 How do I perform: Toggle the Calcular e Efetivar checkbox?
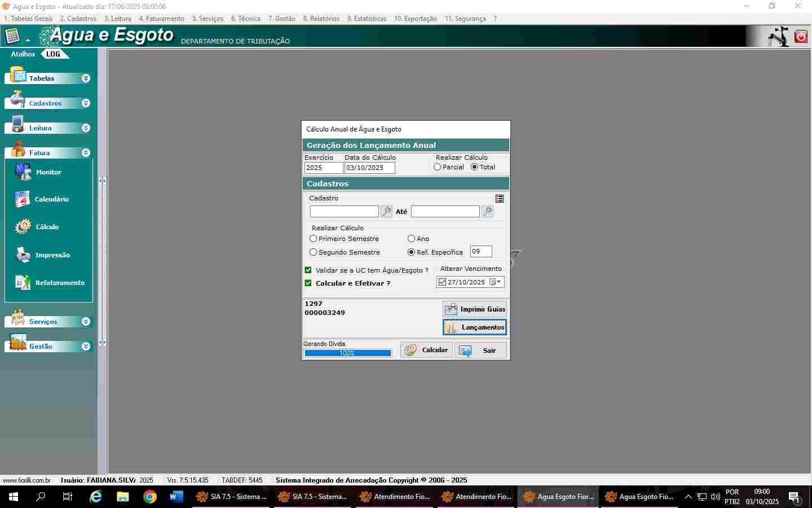[308, 283]
